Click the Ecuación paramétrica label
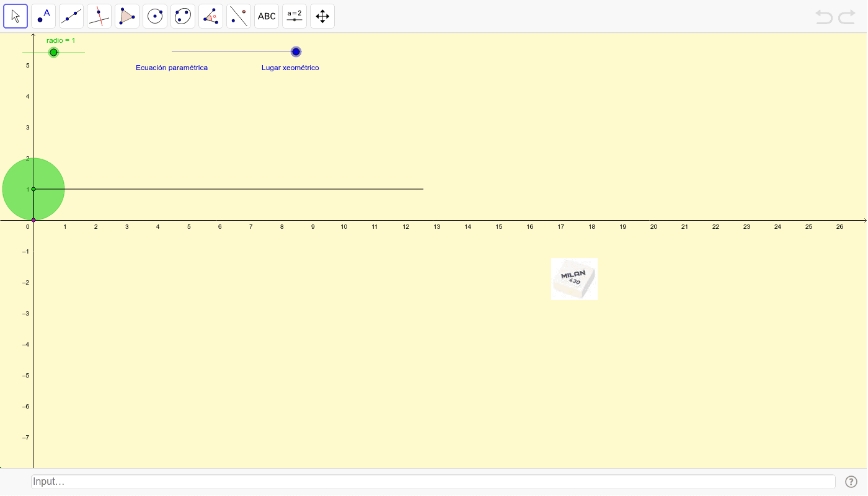 [x=172, y=68]
